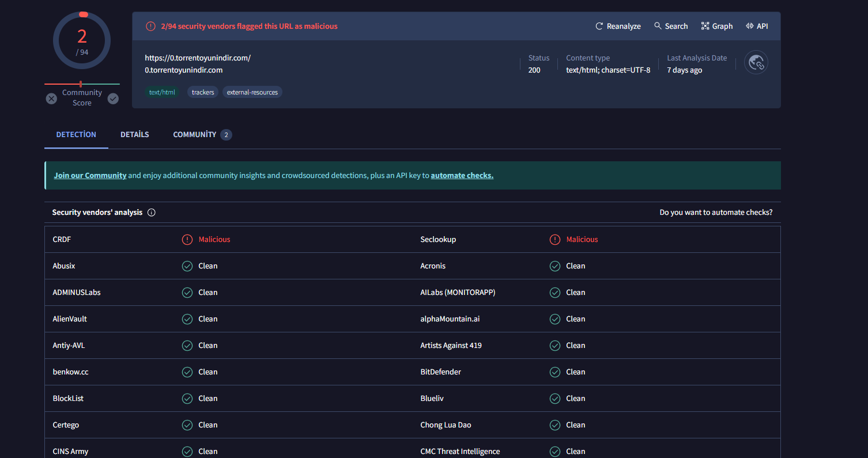This screenshot has width=868, height=458.
Task: Click the Artists Against 419 vendor name
Action: (451, 345)
